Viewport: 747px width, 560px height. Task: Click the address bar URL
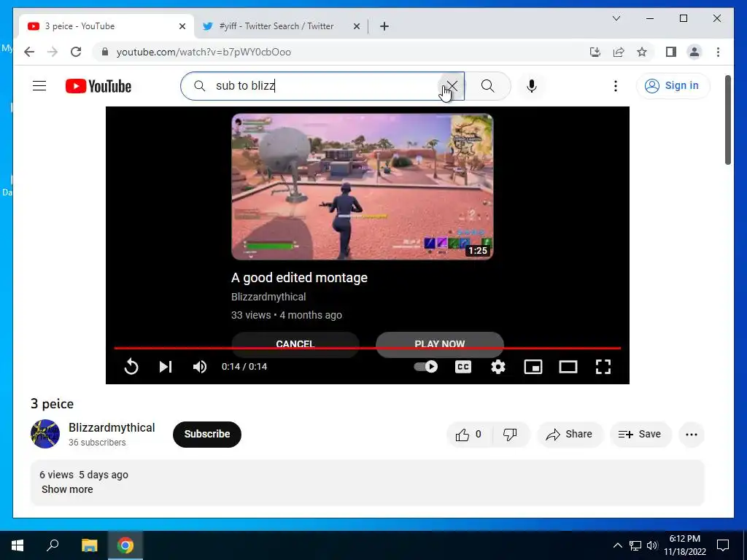(204, 52)
